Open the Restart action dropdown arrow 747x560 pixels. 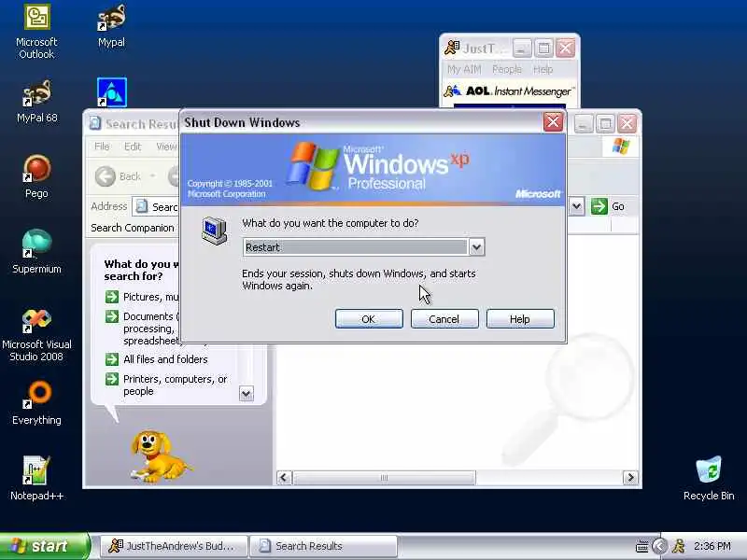(x=476, y=247)
